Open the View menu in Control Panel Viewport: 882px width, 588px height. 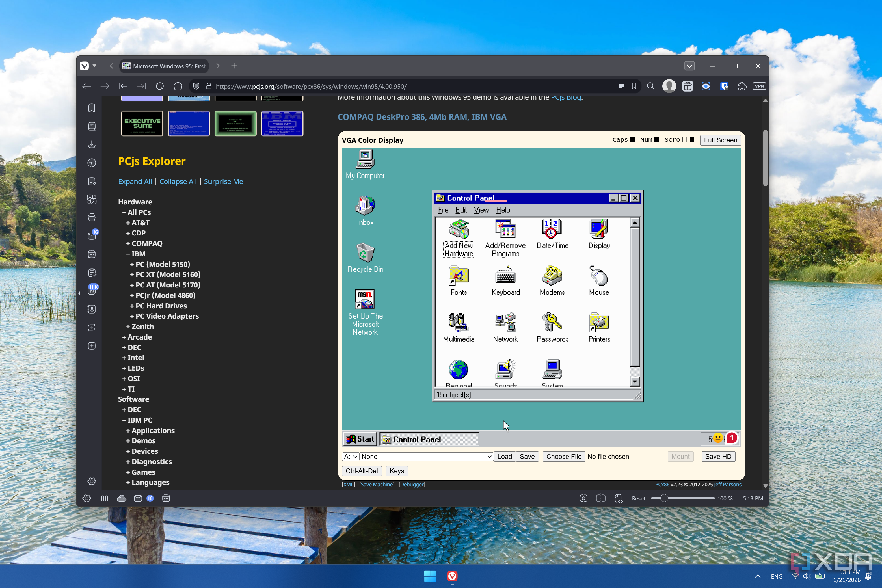click(x=481, y=210)
